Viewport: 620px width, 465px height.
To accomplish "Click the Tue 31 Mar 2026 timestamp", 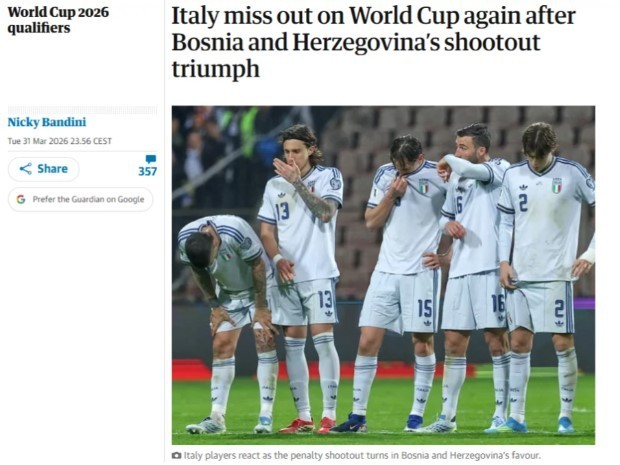I will point(60,141).
